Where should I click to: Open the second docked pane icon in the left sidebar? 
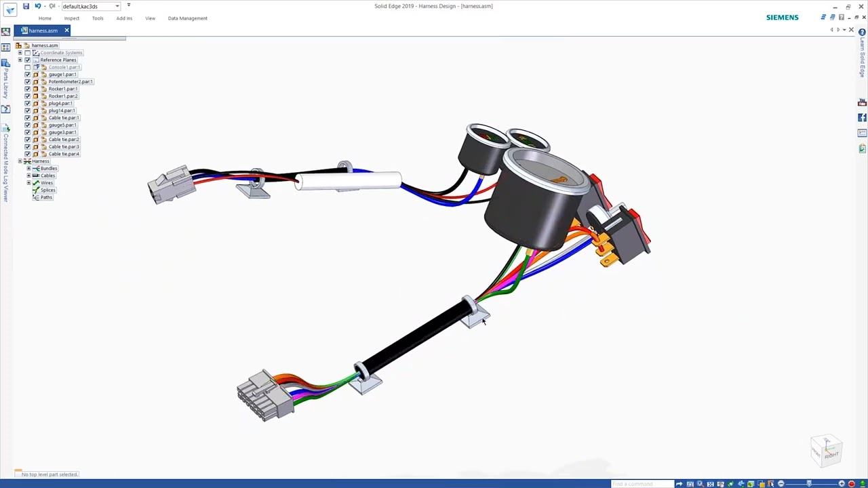point(5,47)
